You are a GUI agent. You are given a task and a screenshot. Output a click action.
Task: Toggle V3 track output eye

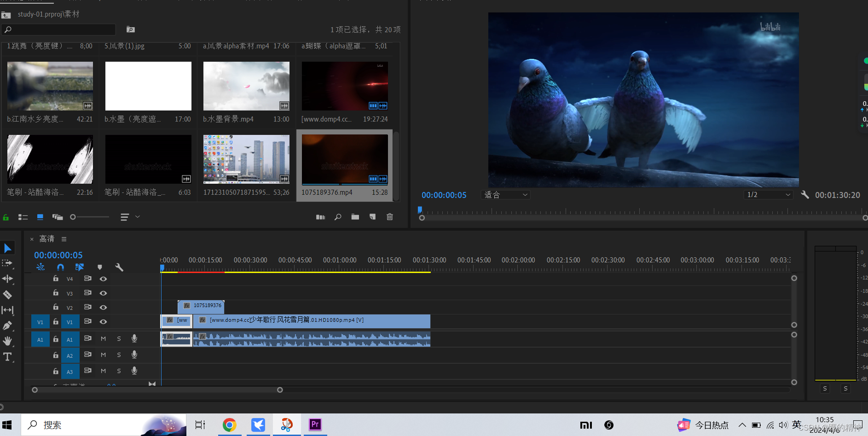pyautogui.click(x=104, y=293)
